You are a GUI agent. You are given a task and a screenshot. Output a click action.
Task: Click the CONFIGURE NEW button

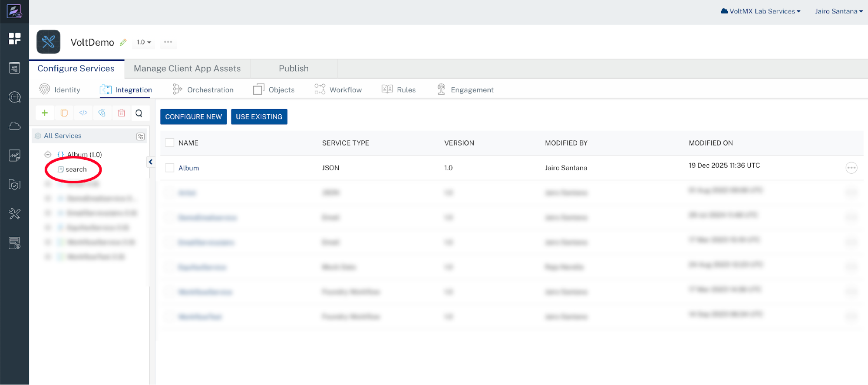(x=193, y=116)
